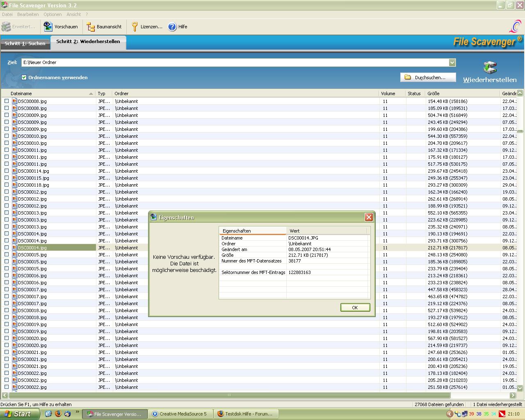
Task: Click green temperature 35 tray icon
Action: (486, 414)
